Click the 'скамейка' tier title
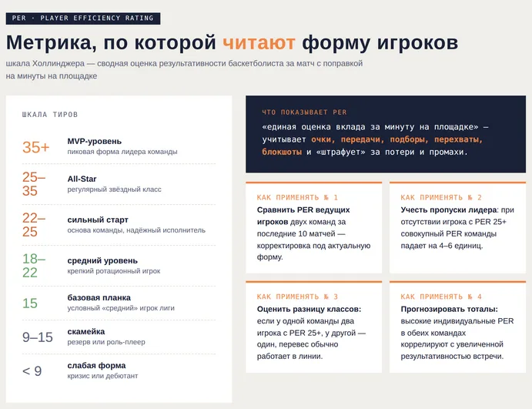 [85, 332]
